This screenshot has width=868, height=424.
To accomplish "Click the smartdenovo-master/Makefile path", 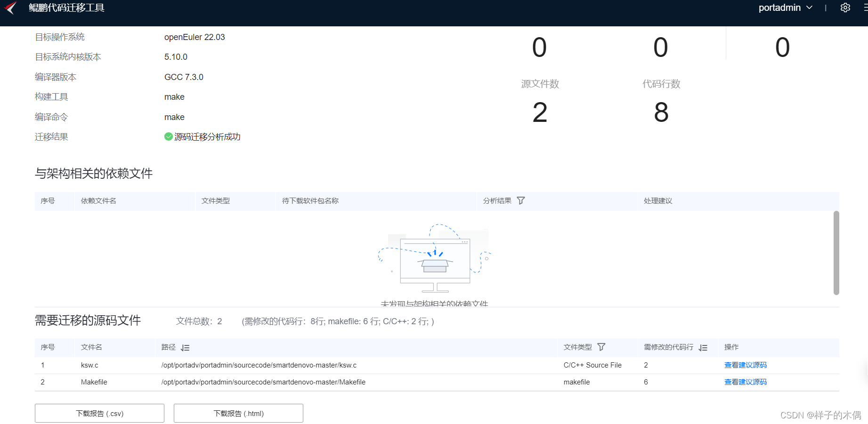I will (263, 382).
